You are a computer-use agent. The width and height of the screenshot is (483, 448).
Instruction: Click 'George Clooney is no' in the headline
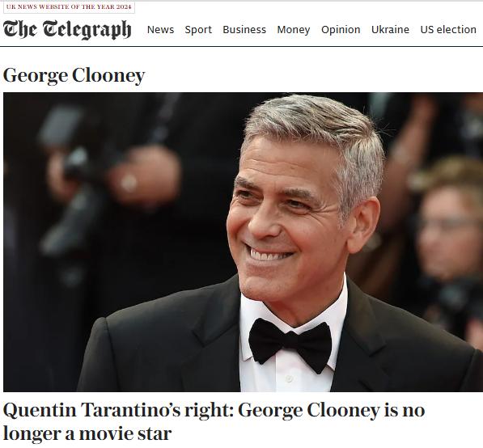[332, 411]
